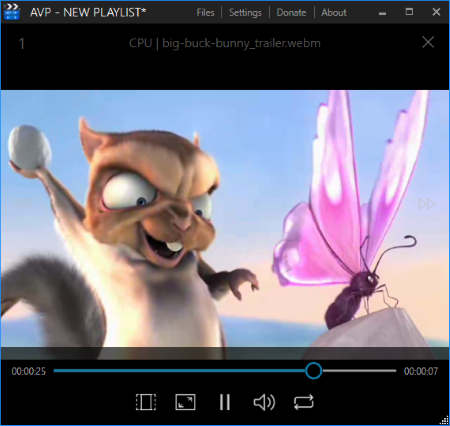Pause the playing video
This screenshot has width=450, height=426.
tap(225, 402)
